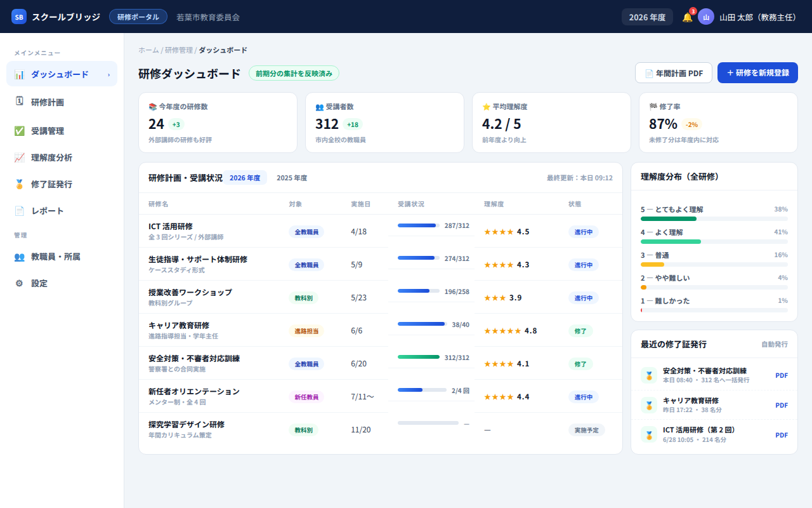Click the 3 — 普通 yellow distribution bar
The width and height of the screenshot is (812, 508).
pos(714,265)
